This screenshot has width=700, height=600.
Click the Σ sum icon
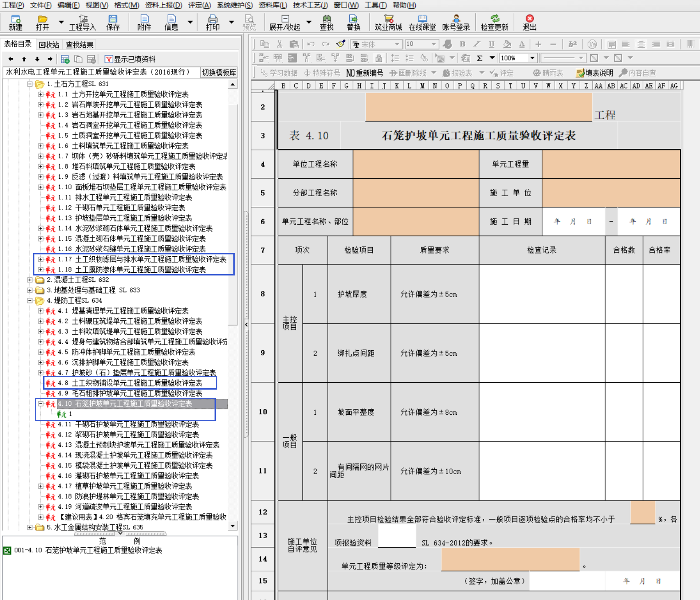tap(480, 58)
